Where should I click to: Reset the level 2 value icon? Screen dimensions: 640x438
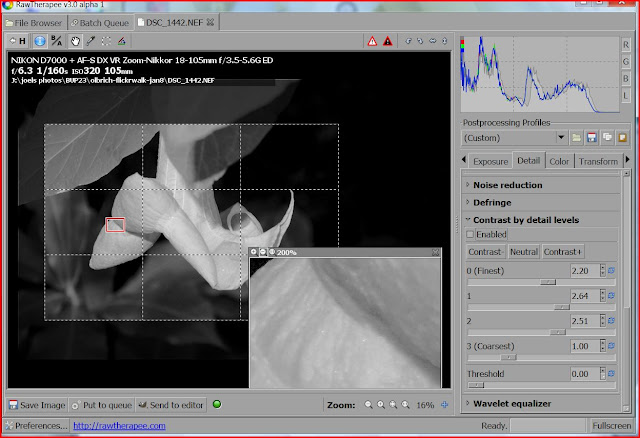point(611,321)
